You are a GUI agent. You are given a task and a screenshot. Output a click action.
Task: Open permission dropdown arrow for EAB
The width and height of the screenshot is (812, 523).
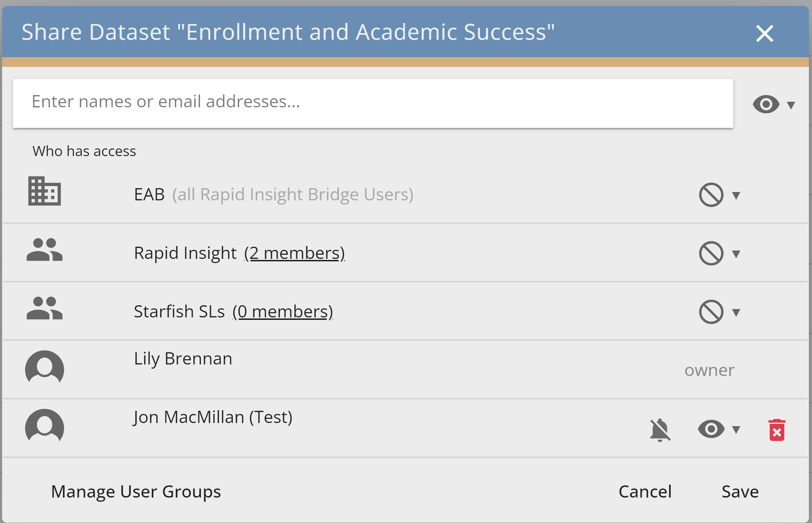coord(736,195)
